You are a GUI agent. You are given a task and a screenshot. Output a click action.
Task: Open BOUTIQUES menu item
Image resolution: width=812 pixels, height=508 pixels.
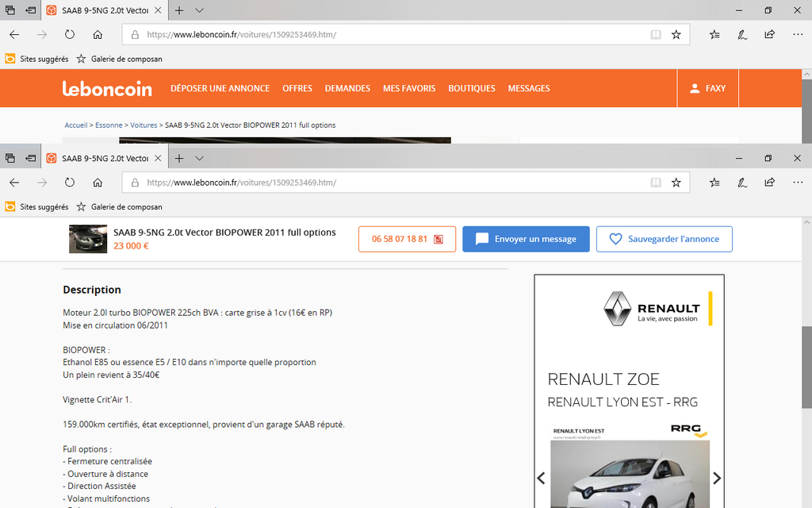click(472, 88)
